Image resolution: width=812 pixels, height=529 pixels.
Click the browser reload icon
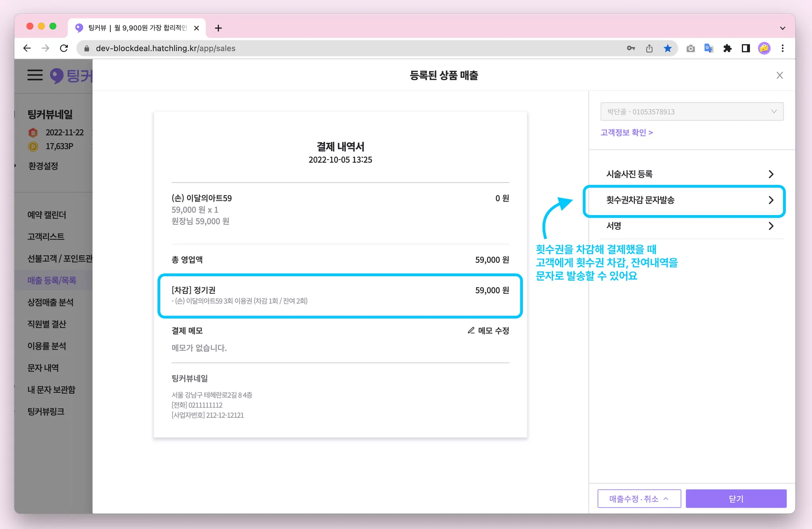coord(64,48)
